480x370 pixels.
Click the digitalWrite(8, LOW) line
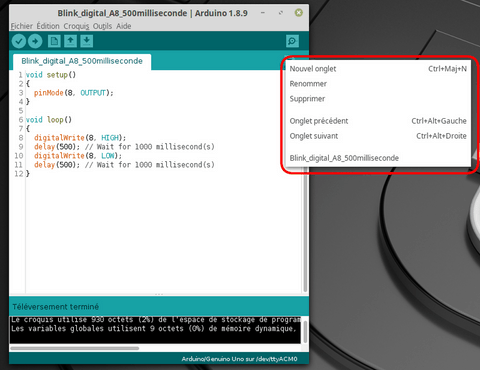(78, 156)
